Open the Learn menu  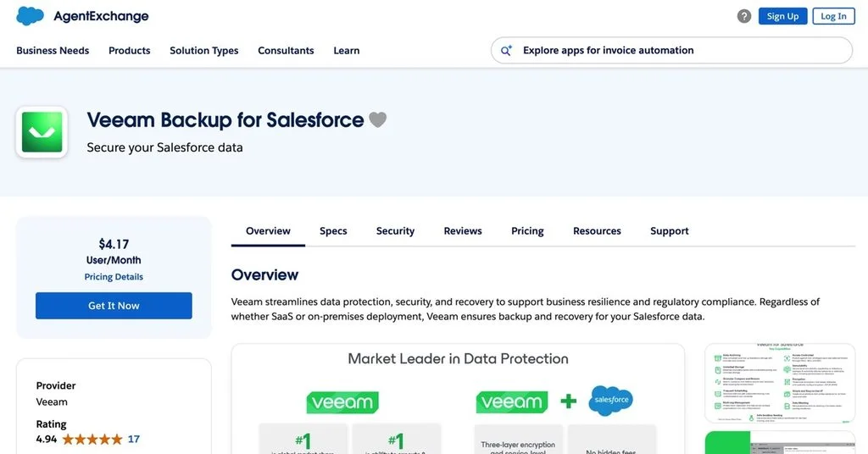347,50
